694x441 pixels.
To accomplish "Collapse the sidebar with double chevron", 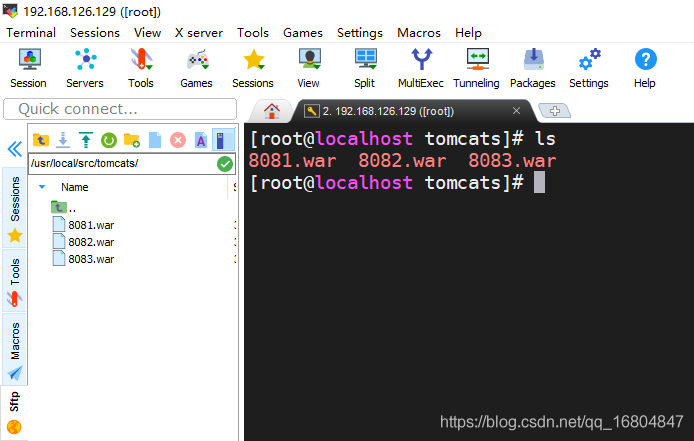I will pyautogui.click(x=15, y=149).
